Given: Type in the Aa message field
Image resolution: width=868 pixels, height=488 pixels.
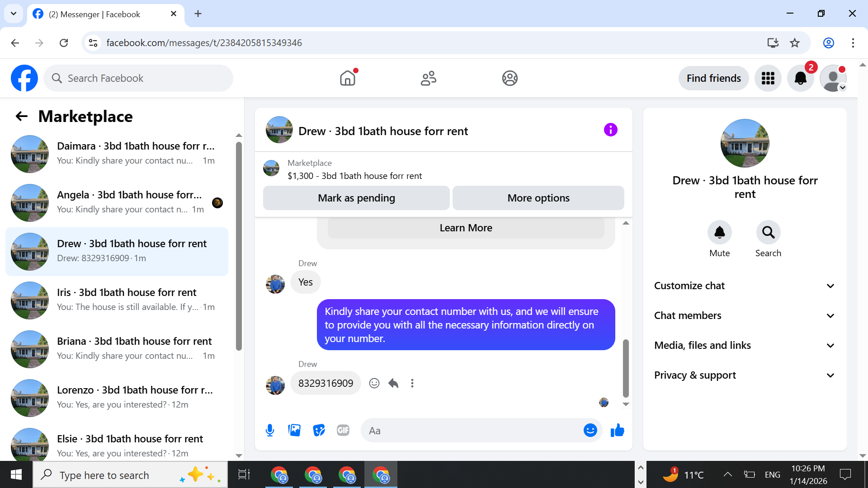Looking at the screenshot, I should [470, 431].
